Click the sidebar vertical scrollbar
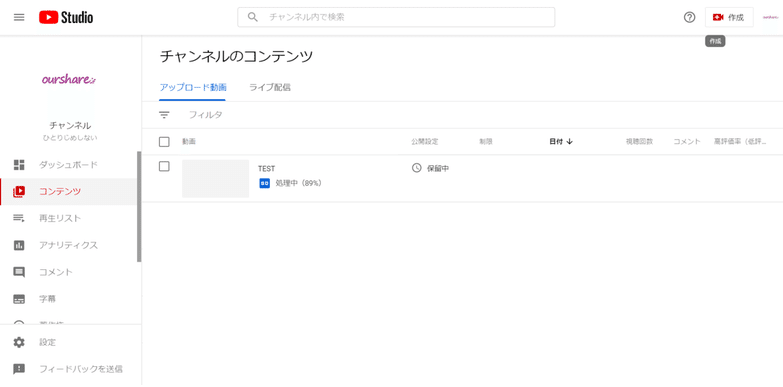Screen dimensions: 783x387 139,206
